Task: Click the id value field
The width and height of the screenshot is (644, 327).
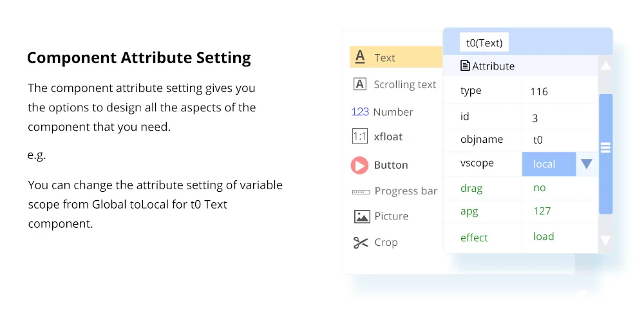Action: click(535, 118)
